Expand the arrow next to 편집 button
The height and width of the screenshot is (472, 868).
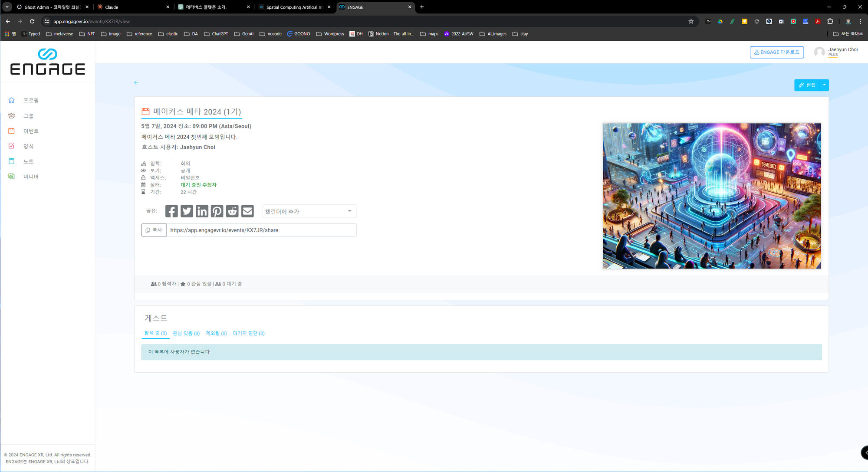[x=824, y=85]
